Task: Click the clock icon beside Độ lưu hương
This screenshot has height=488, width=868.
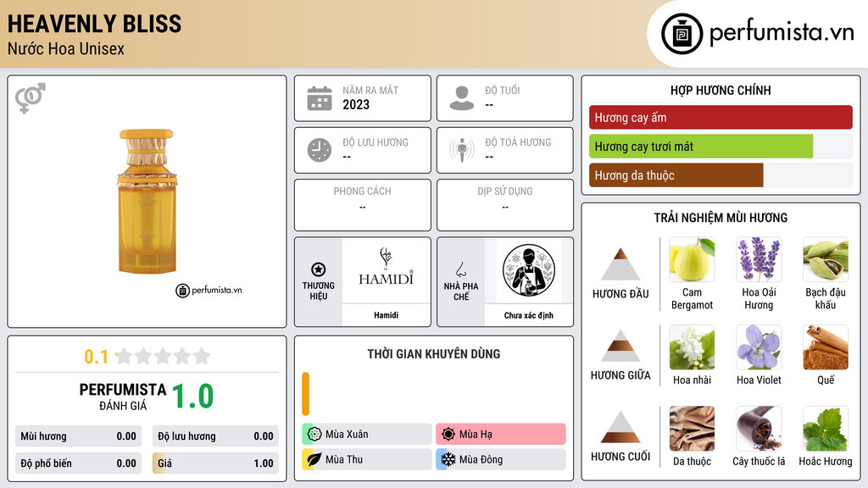Action: click(x=320, y=150)
